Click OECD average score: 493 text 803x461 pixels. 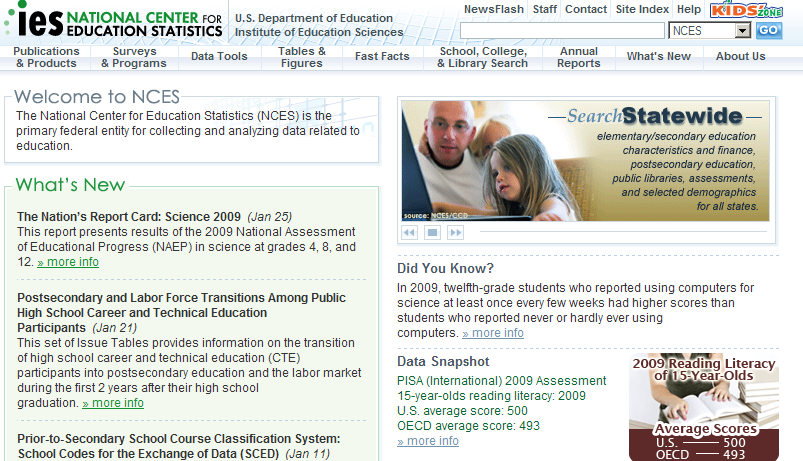[x=468, y=426]
